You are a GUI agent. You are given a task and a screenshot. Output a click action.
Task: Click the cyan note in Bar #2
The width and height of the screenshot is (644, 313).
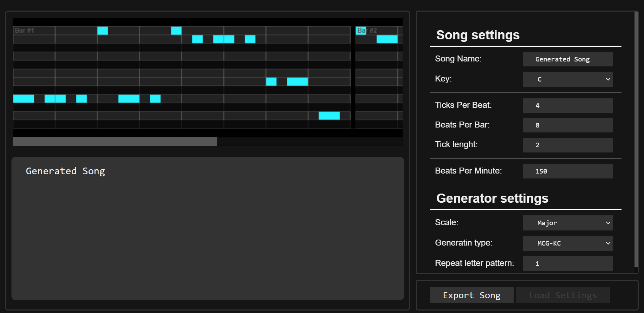click(387, 39)
